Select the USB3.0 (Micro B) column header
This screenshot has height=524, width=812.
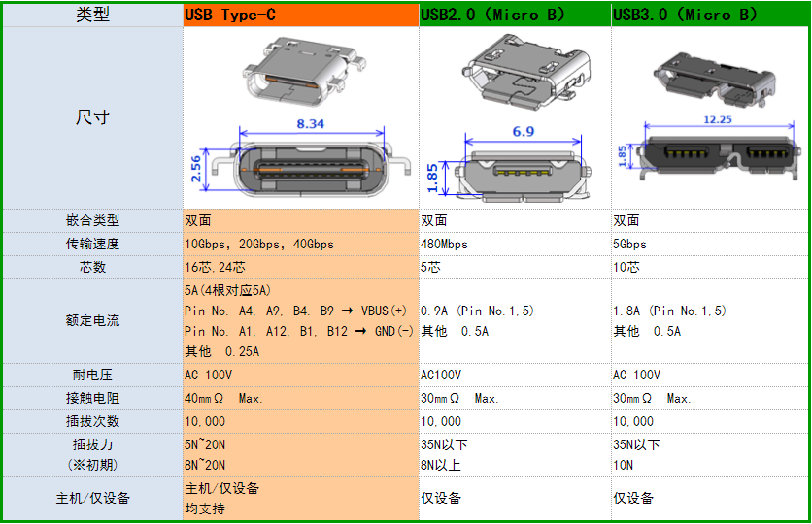pos(710,15)
